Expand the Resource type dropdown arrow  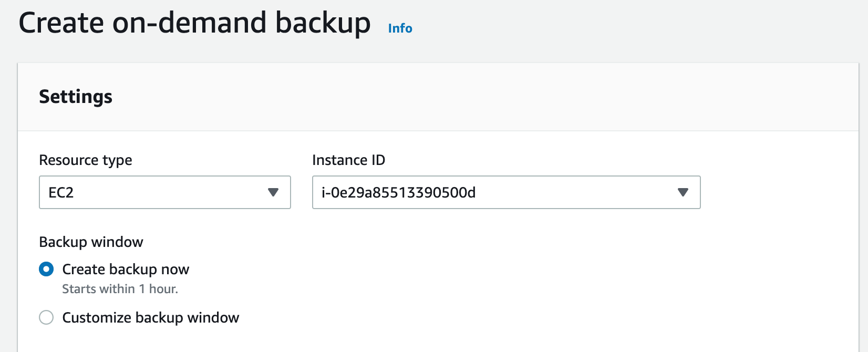(273, 192)
